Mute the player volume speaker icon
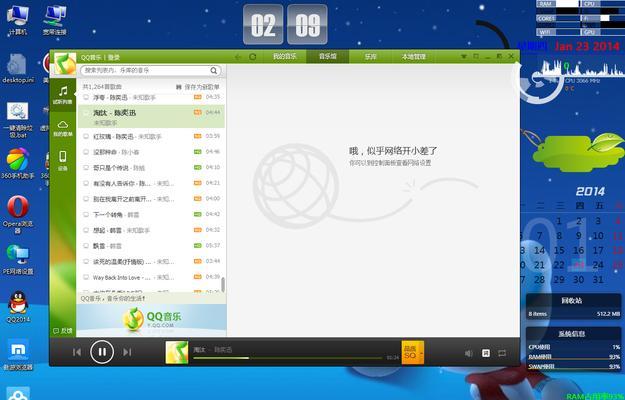The height and width of the screenshot is (400, 625). click(468, 353)
